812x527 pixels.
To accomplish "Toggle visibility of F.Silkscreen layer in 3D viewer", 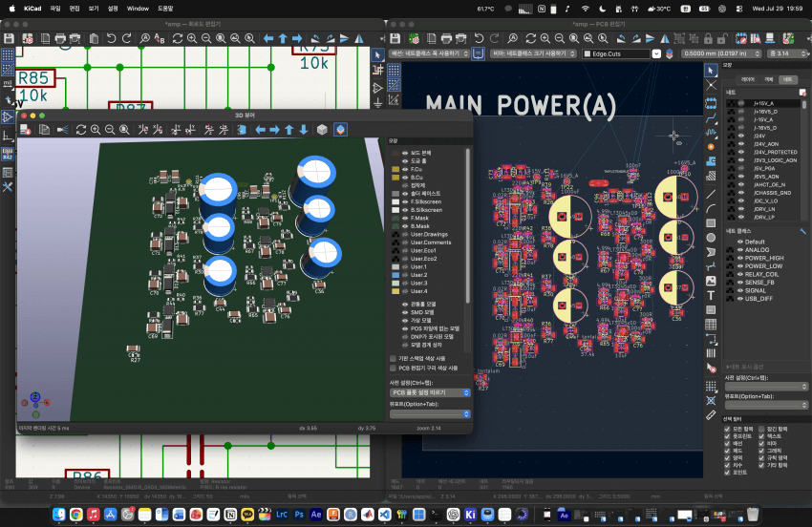I will click(405, 201).
